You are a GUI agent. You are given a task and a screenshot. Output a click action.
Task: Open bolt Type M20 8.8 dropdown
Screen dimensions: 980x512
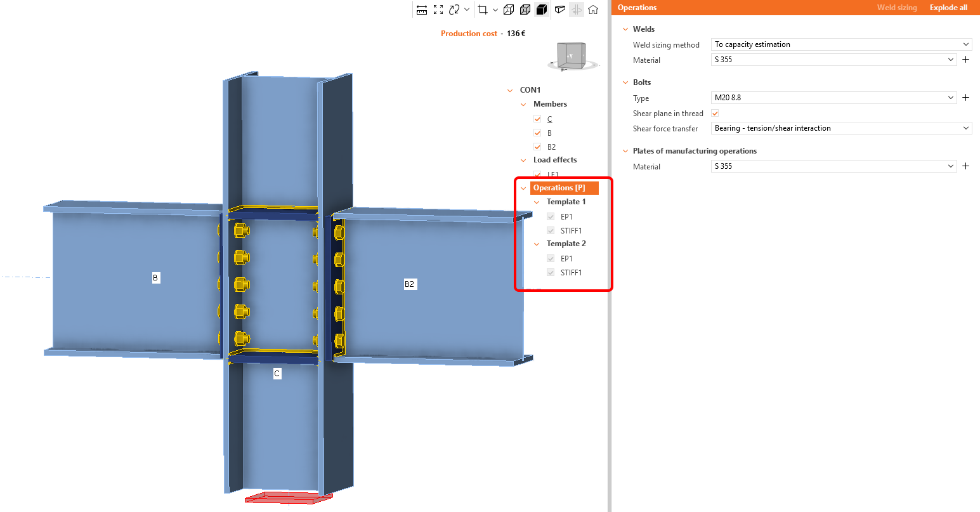[833, 98]
